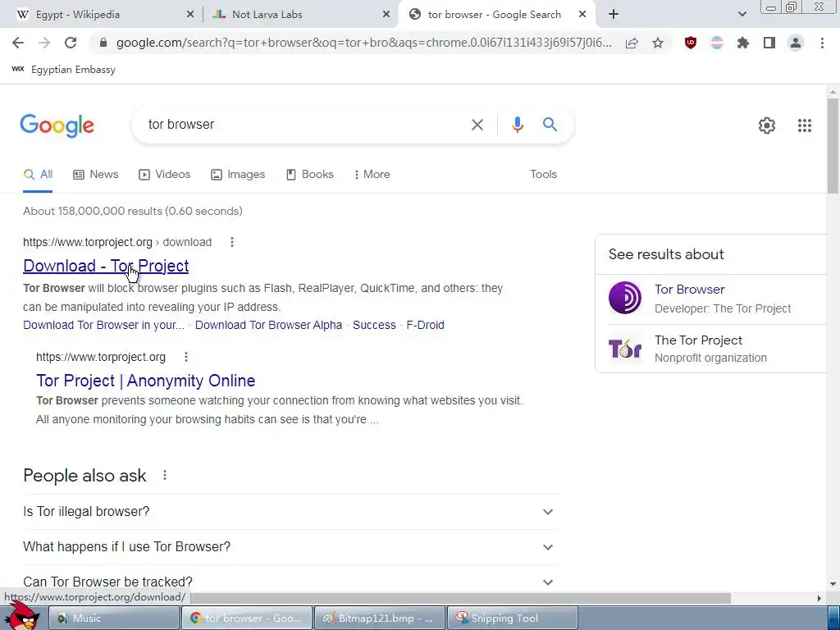Switch to tor browser Chrome taskbar button

tap(247, 619)
